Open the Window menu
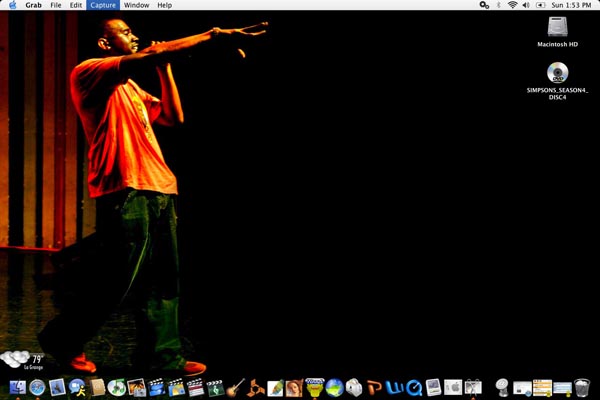This screenshot has height=400, width=600. pos(137,5)
